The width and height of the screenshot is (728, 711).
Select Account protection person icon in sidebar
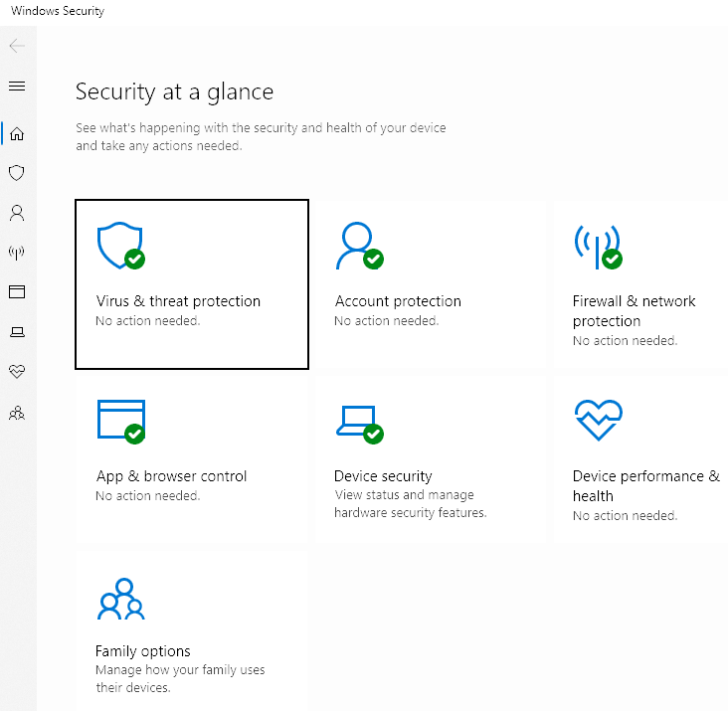17,213
